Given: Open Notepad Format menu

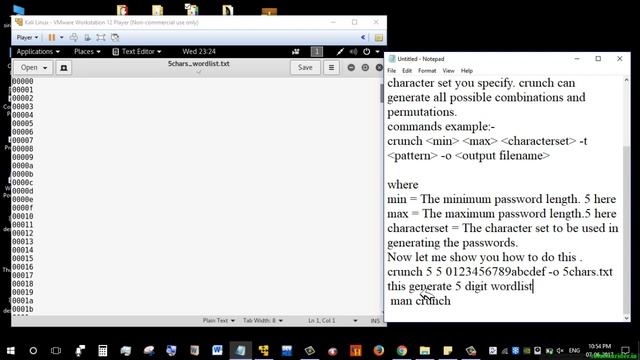Looking at the screenshot, I should [x=427, y=71].
